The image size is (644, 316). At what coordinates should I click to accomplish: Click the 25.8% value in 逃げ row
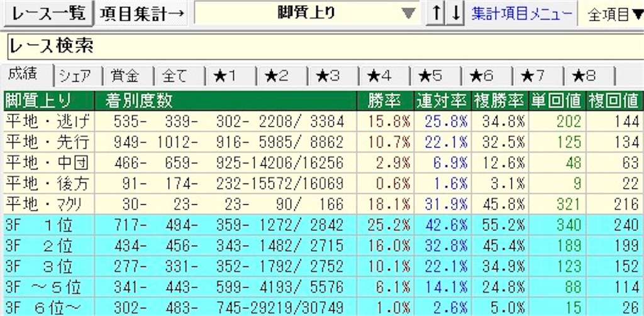click(x=442, y=121)
